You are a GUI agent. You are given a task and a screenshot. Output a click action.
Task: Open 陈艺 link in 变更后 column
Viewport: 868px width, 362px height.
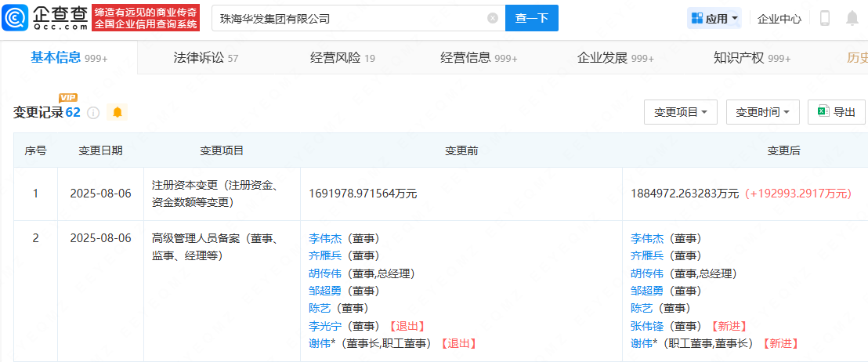(x=642, y=308)
